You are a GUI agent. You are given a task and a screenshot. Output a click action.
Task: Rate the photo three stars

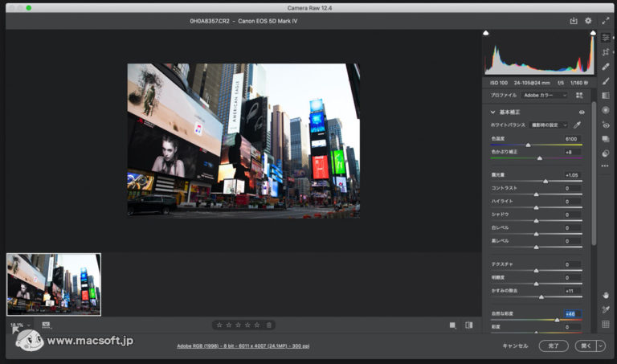pyautogui.click(x=238, y=325)
